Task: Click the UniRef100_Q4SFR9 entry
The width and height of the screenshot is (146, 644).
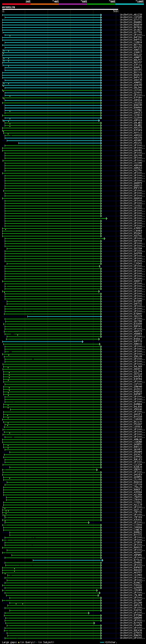Action: pyautogui.click(x=131, y=254)
